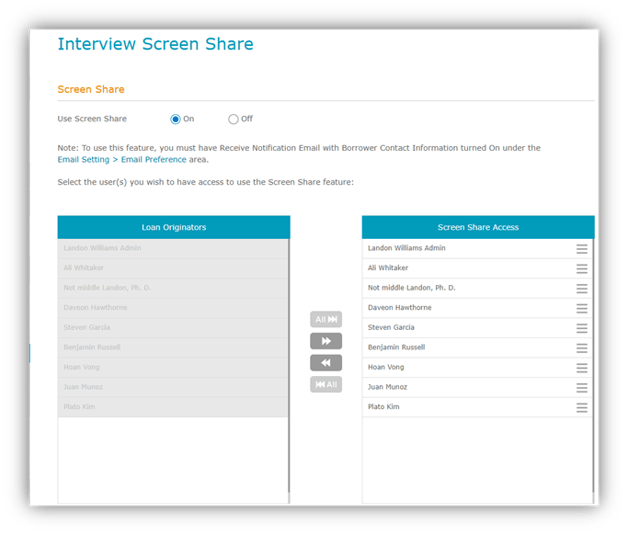Click the Loan Originators column header
Image resolution: width=628 pixels, height=535 pixels.
pyautogui.click(x=174, y=227)
